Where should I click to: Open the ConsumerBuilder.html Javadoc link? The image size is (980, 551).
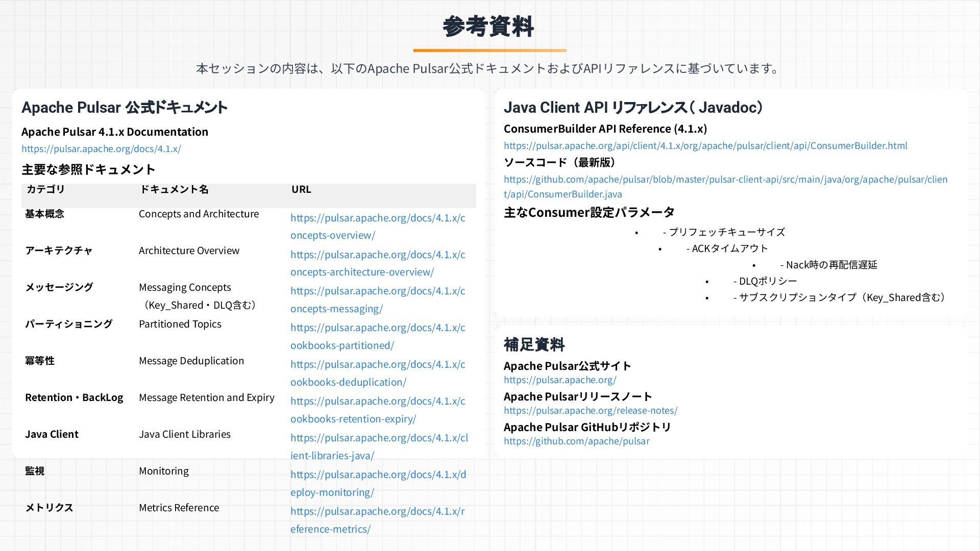click(705, 145)
